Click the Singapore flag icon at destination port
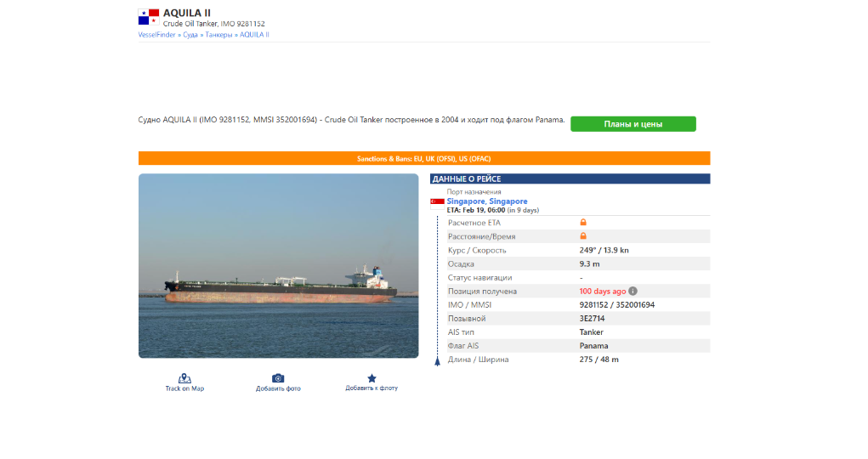This screenshot has height=459, width=868. tap(438, 201)
